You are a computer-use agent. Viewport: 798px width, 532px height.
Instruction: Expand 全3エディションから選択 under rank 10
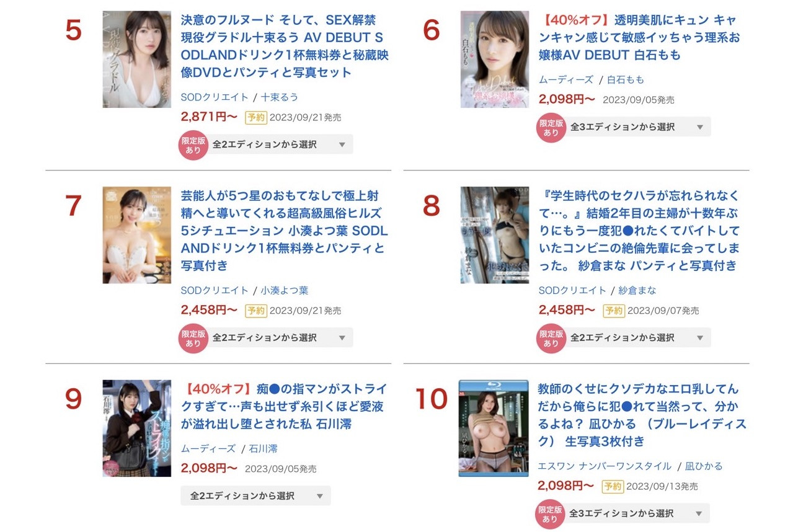(x=637, y=513)
